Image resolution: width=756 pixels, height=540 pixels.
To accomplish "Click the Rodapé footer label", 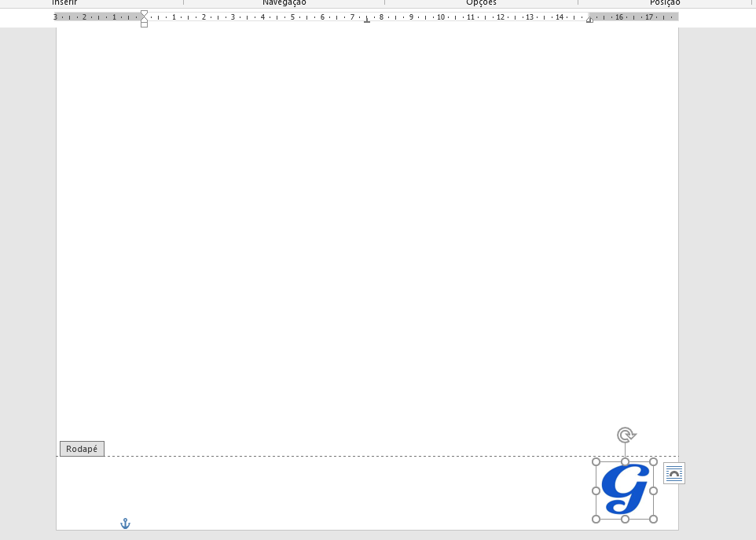I will tap(82, 449).
